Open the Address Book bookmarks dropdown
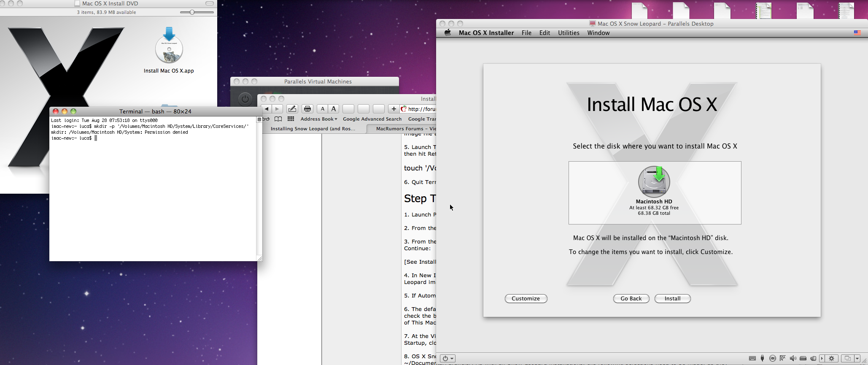 pos(319,119)
